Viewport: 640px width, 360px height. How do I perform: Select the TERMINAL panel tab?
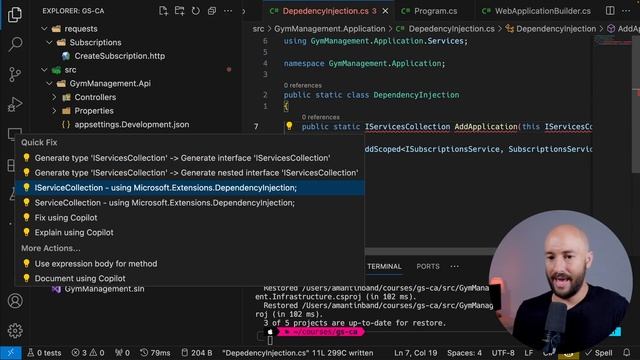click(384, 266)
